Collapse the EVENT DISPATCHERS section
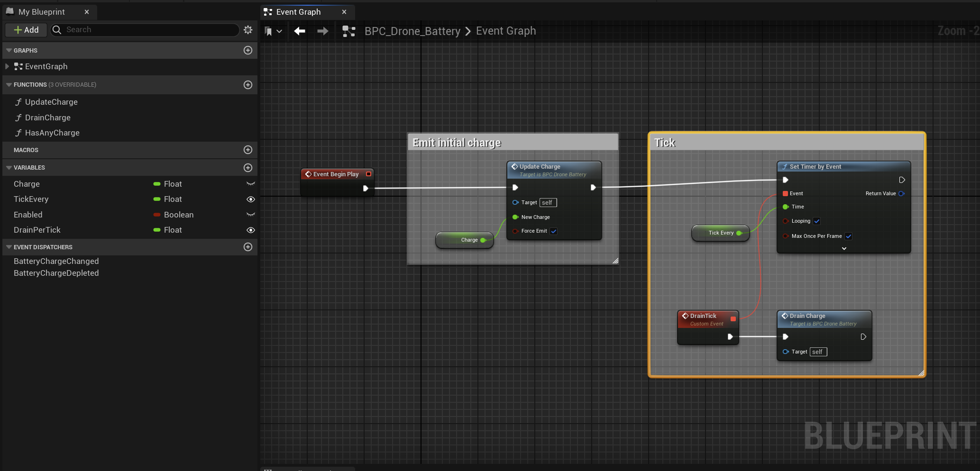 [9, 247]
